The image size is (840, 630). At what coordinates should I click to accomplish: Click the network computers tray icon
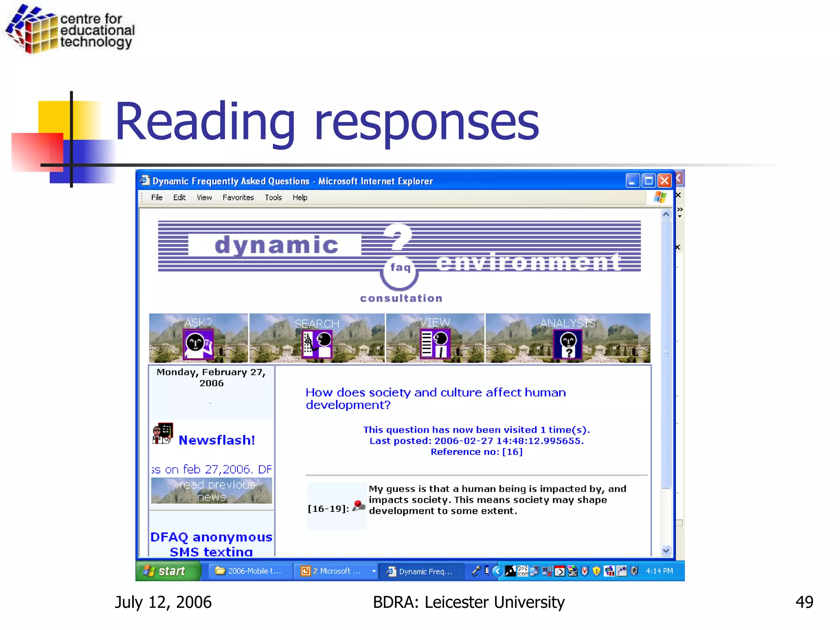coord(534,571)
